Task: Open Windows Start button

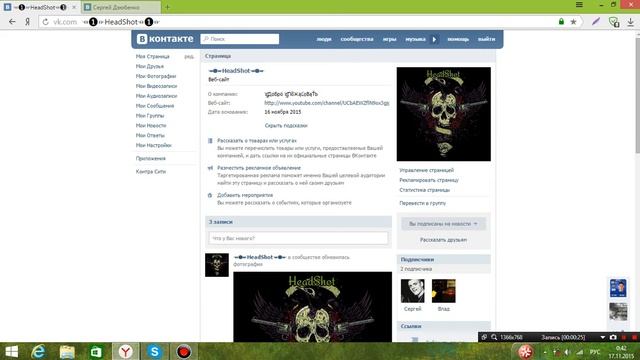Action: click(x=11, y=351)
